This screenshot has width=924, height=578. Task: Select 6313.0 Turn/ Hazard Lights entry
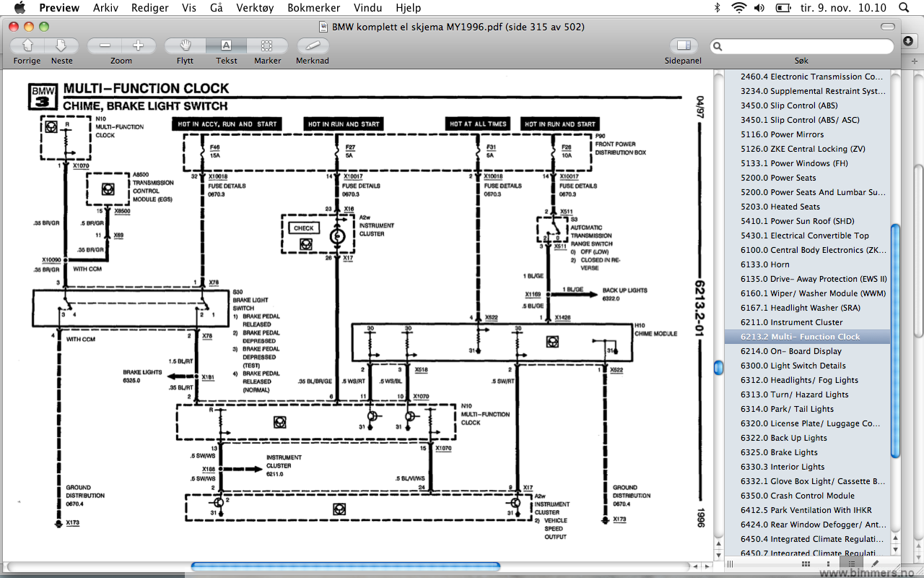tap(808, 394)
